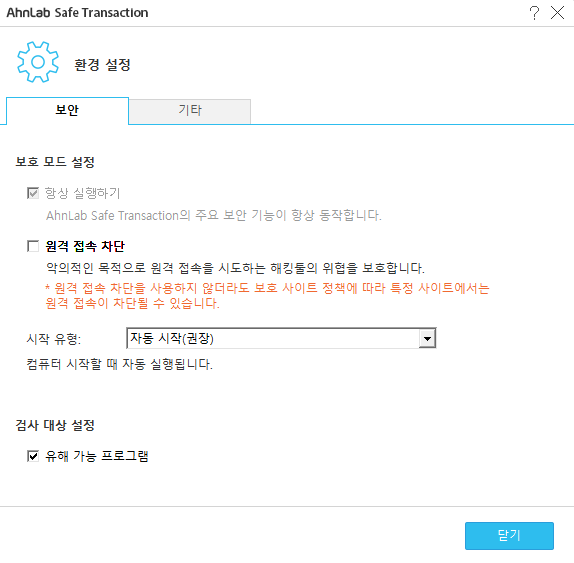Viewport: 574px width, 563px height.
Task: Switch to the 보안 tab
Action: (x=67, y=111)
